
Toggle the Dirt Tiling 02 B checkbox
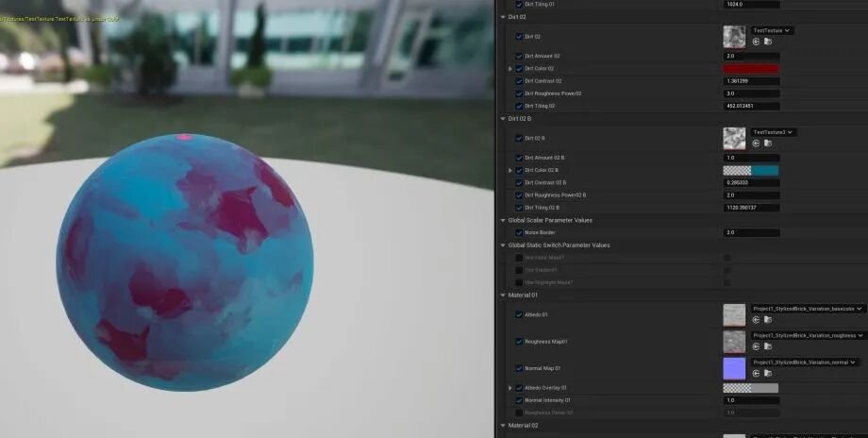coord(519,208)
